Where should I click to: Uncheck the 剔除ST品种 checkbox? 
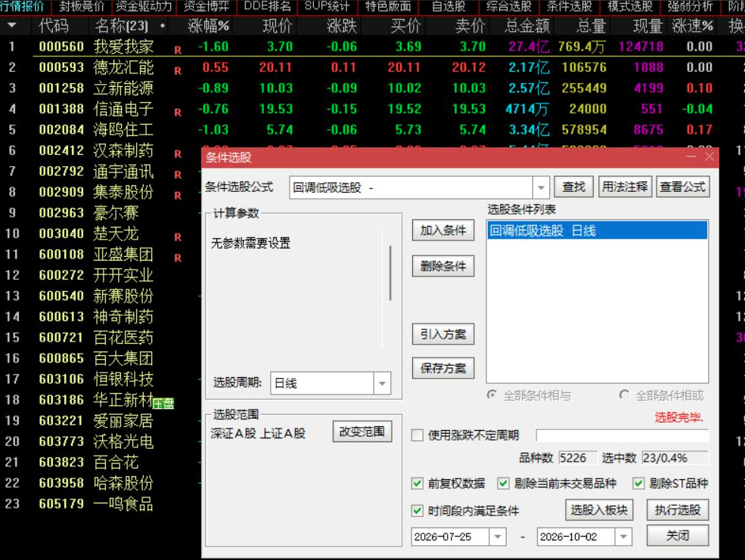pos(638,484)
